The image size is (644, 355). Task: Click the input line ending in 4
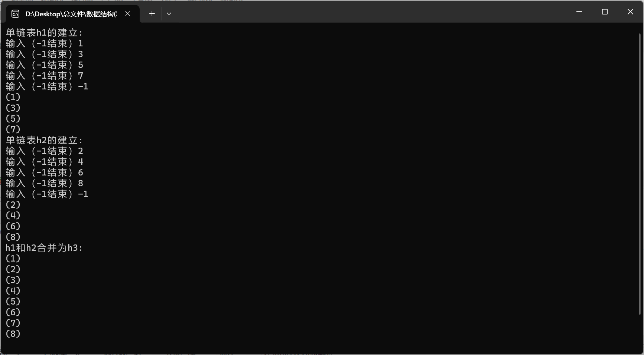(x=44, y=162)
